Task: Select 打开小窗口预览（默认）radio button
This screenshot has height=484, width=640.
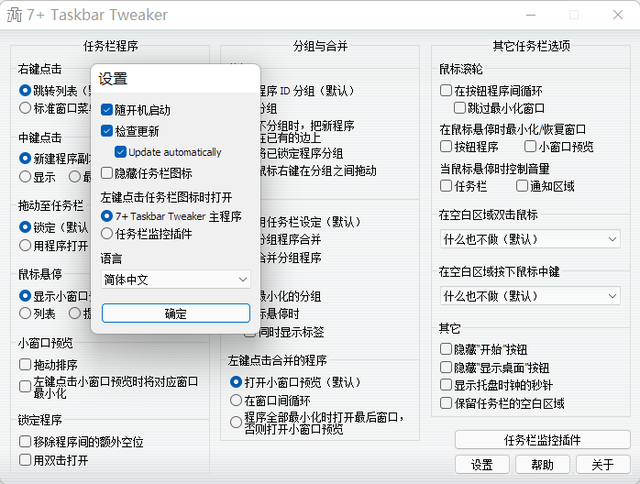Action: coord(236,382)
